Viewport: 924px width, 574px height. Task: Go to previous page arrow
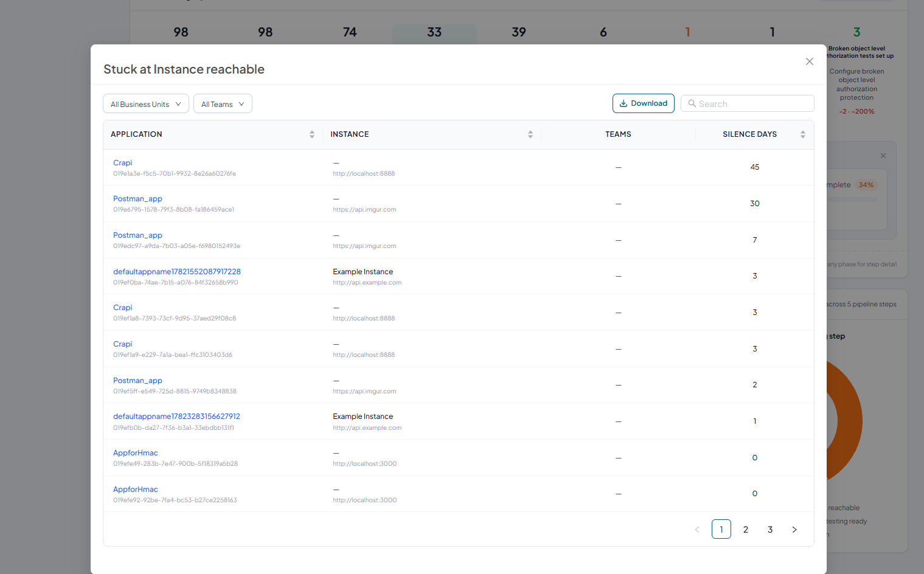click(x=697, y=530)
